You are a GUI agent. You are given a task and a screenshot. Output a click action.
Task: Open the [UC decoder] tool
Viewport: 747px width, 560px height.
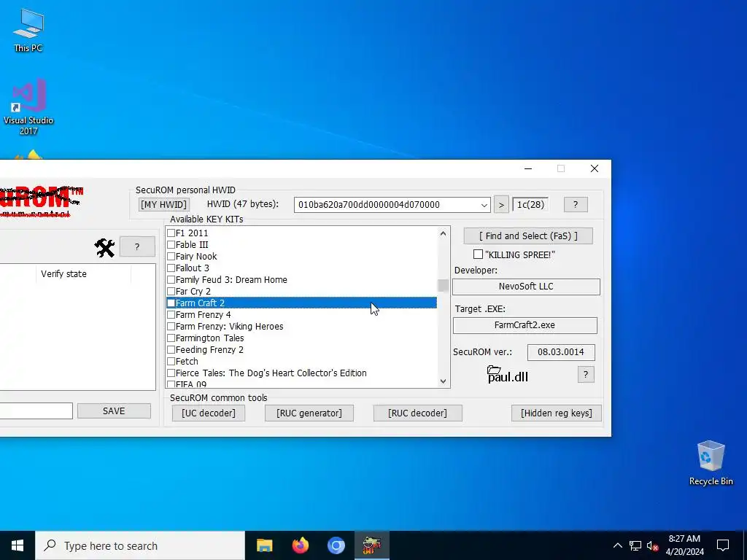[x=209, y=413]
